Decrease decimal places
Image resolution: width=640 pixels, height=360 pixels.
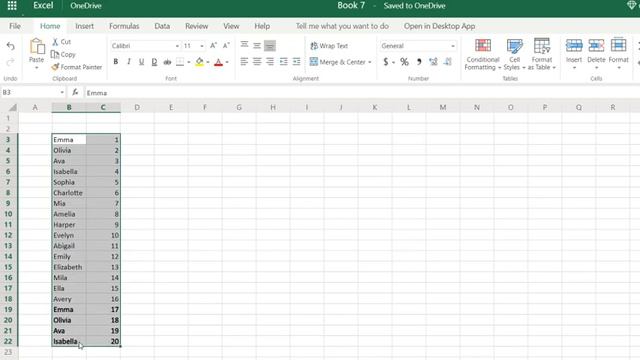(448, 62)
